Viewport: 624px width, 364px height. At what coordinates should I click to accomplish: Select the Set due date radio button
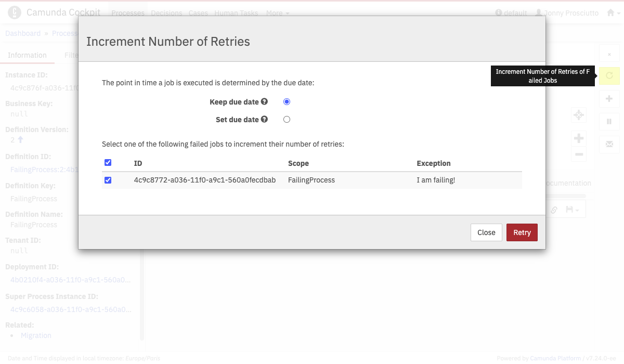click(x=287, y=120)
